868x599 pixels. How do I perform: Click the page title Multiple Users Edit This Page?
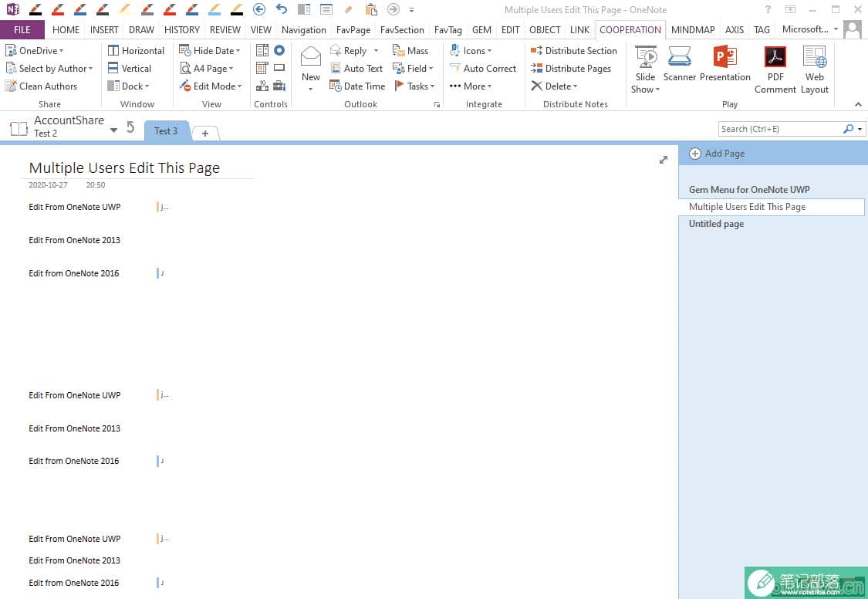[x=124, y=168]
